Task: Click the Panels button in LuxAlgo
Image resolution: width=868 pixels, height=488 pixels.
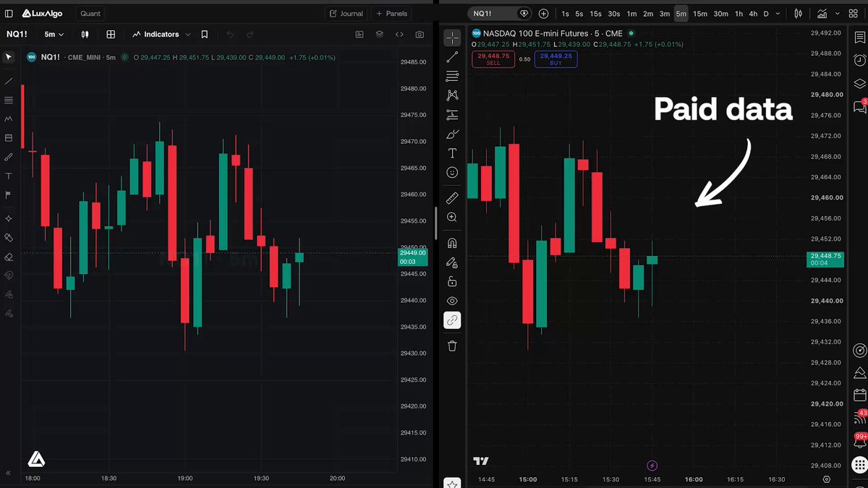Action: pos(391,13)
